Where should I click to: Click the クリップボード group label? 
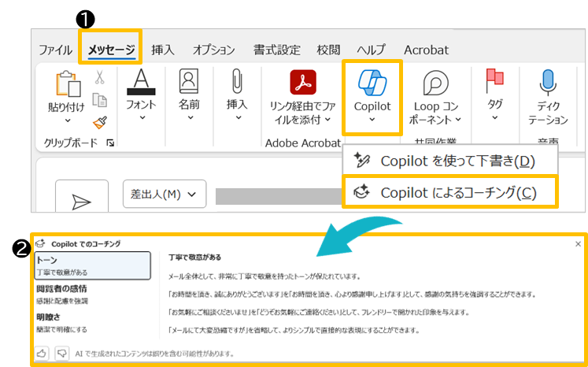(x=71, y=143)
